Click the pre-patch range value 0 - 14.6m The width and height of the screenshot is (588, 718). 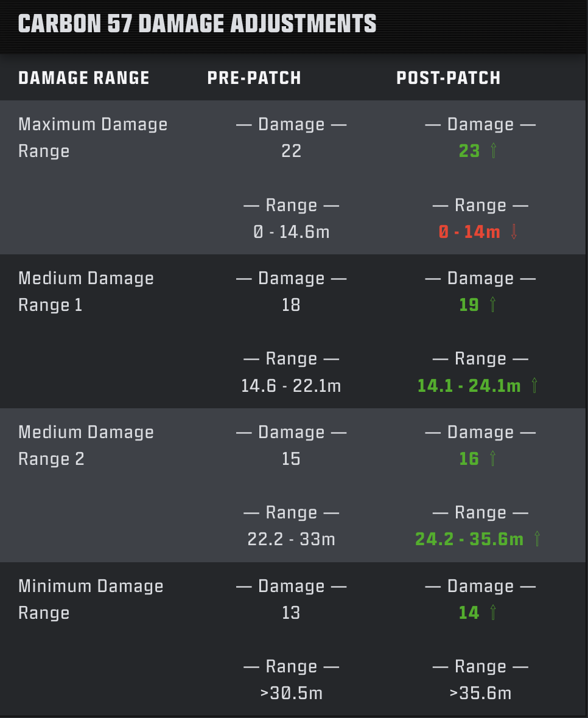tap(291, 232)
